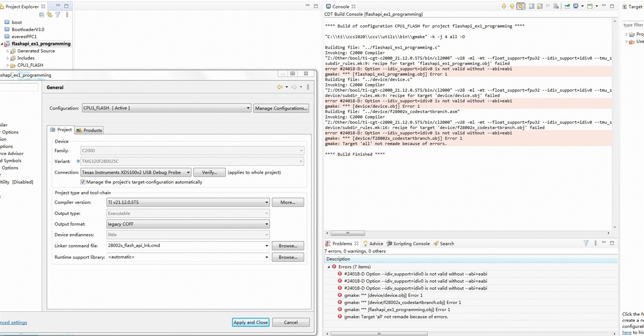The width and height of the screenshot is (644, 336).
Task: Click Collapse All in Project Explorer
Action: tap(41, 15)
